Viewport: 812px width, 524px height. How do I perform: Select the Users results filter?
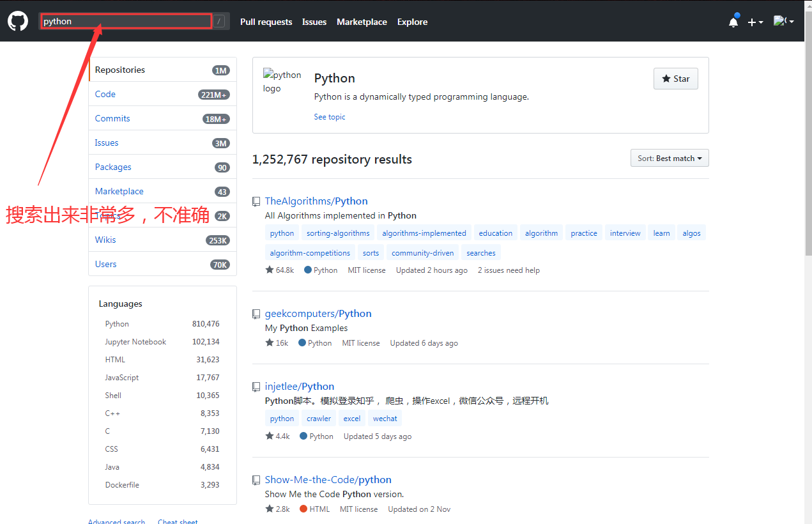click(x=162, y=264)
